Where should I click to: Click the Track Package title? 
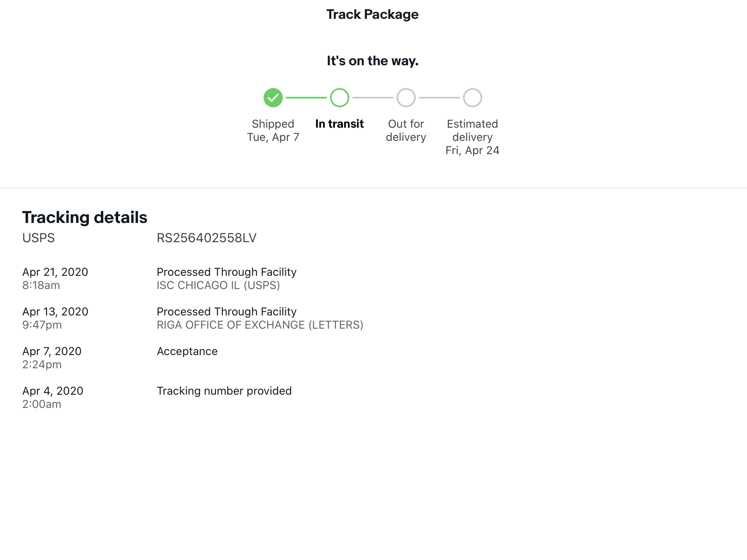coord(372,14)
